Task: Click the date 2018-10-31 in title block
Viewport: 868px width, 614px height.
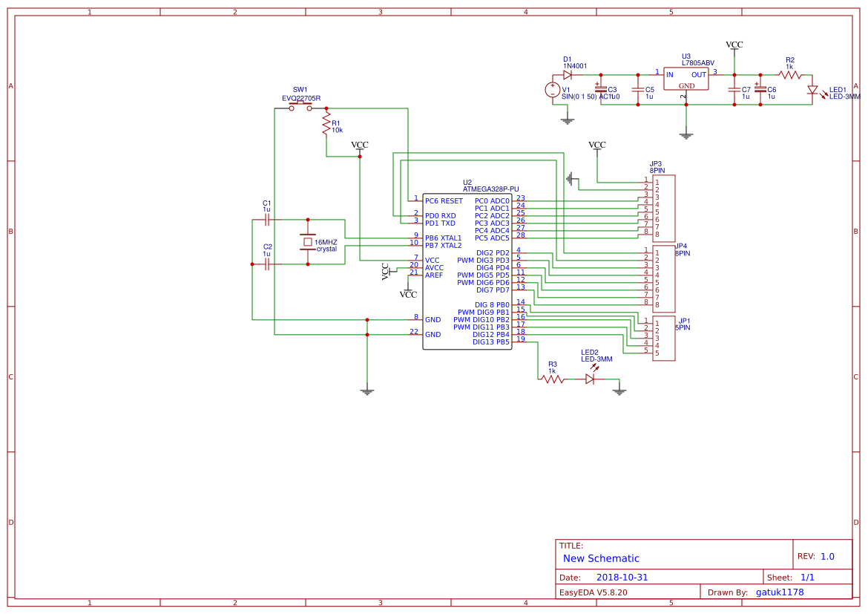Action: click(x=623, y=577)
